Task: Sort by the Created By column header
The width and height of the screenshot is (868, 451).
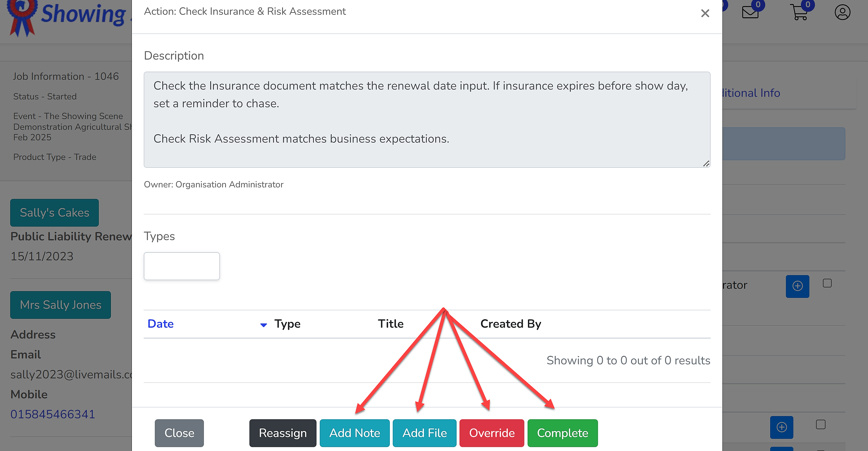Action: pos(511,324)
